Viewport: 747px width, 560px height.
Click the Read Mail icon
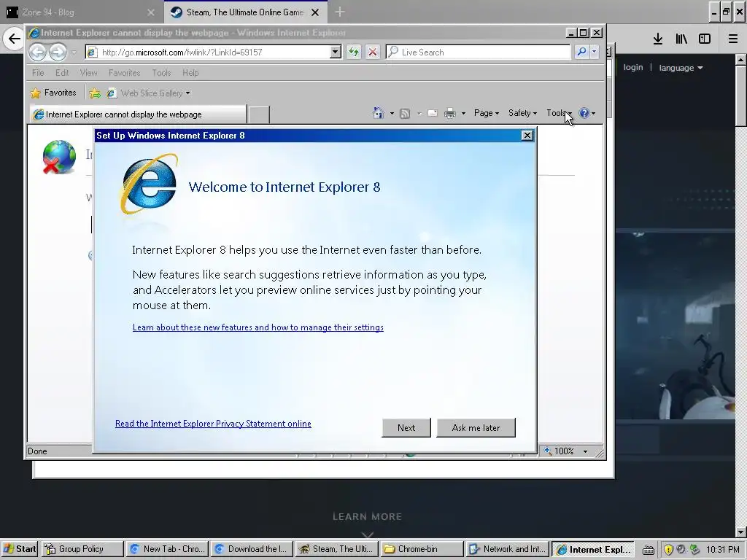point(433,113)
